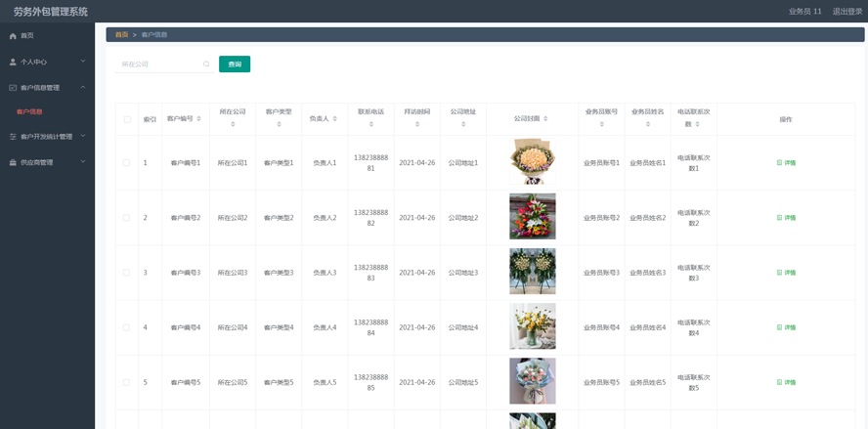Click the cell 所在公司1
Screen dimensions: 868x429
pos(233,163)
